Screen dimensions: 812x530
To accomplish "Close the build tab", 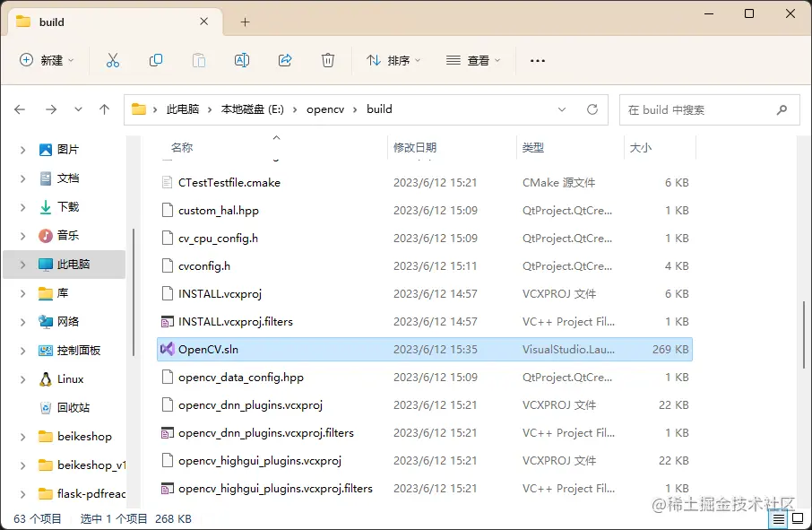I will (x=204, y=22).
